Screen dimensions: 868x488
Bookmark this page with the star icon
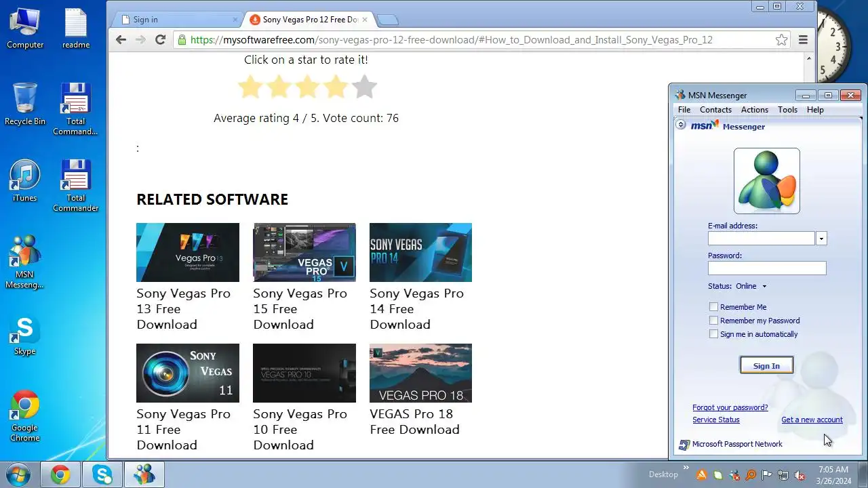click(781, 40)
